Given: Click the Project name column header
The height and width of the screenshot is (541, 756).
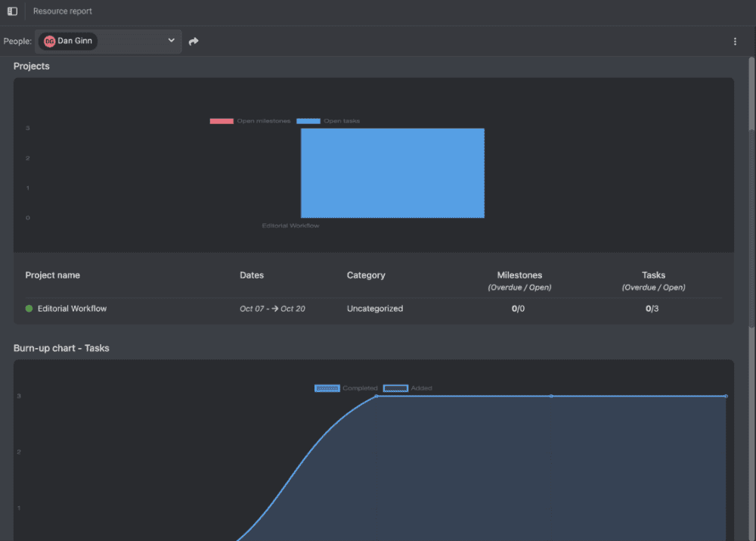Looking at the screenshot, I should pos(53,275).
